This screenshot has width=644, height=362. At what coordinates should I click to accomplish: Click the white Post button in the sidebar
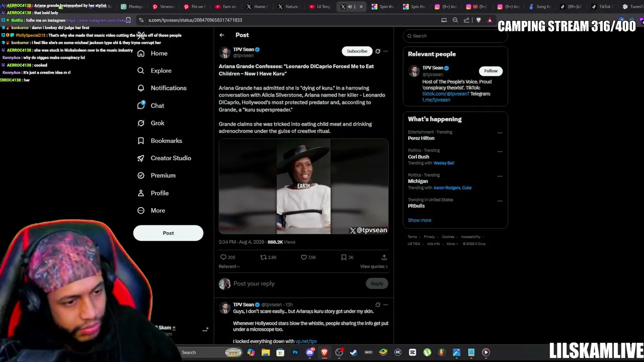click(168, 233)
